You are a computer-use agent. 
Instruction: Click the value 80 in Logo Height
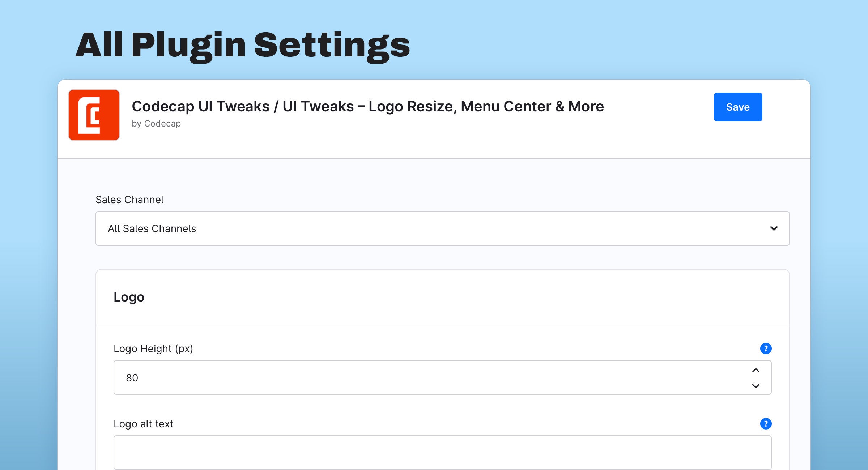132,378
